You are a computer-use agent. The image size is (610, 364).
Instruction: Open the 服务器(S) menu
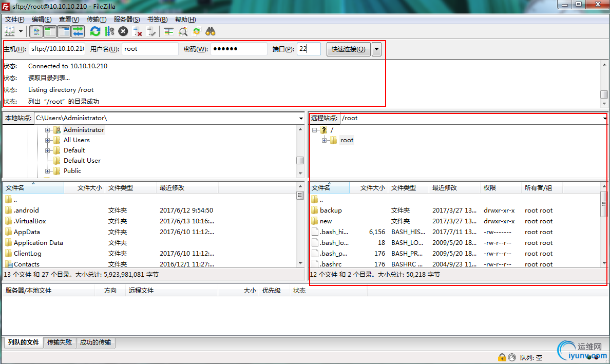[127, 20]
